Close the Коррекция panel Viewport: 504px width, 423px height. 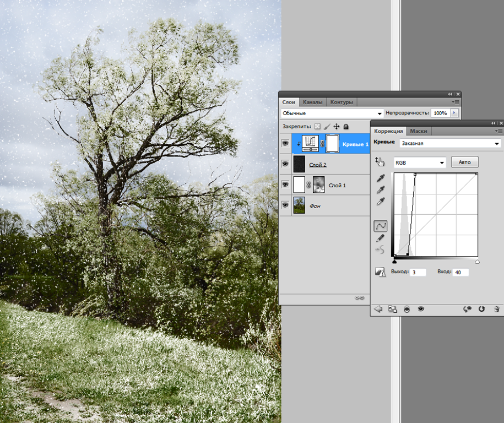point(501,123)
